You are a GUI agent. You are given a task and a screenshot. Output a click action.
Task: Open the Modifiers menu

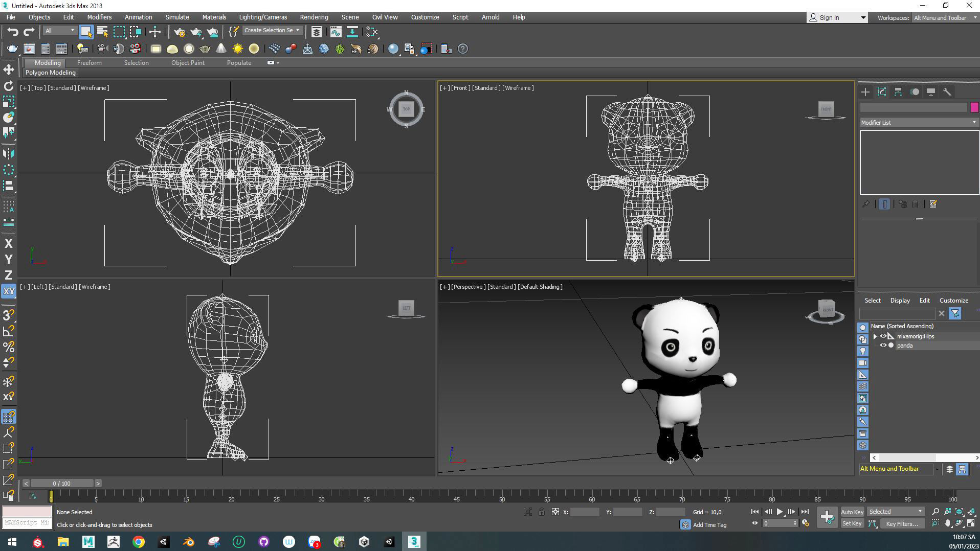point(99,17)
